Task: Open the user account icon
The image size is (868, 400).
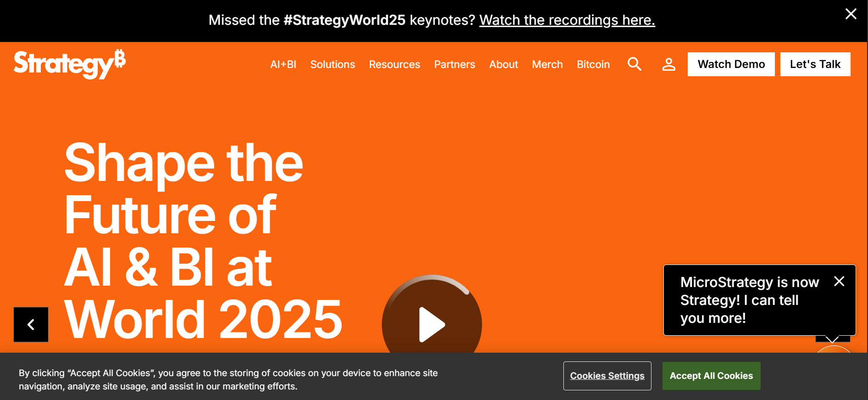Action: (669, 64)
